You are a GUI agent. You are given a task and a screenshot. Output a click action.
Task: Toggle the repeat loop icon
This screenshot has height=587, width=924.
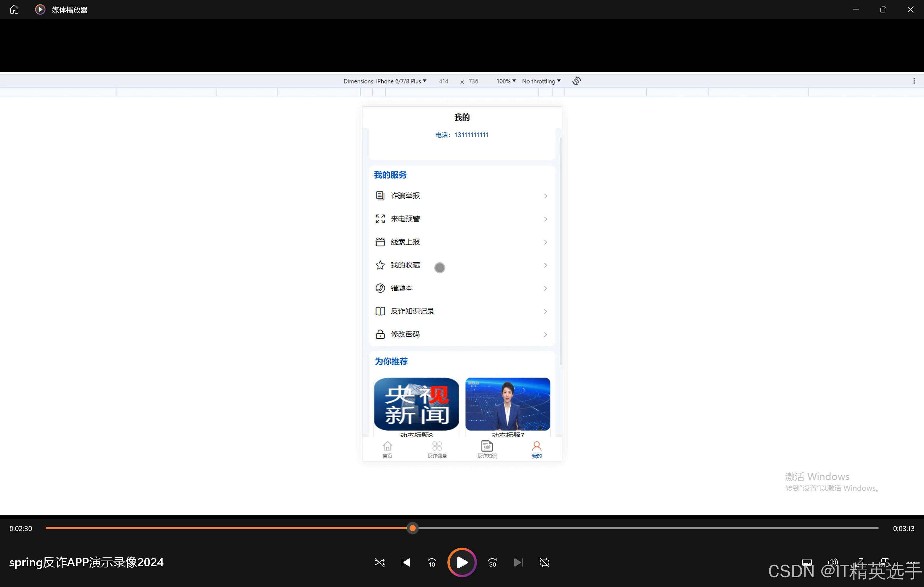point(544,562)
